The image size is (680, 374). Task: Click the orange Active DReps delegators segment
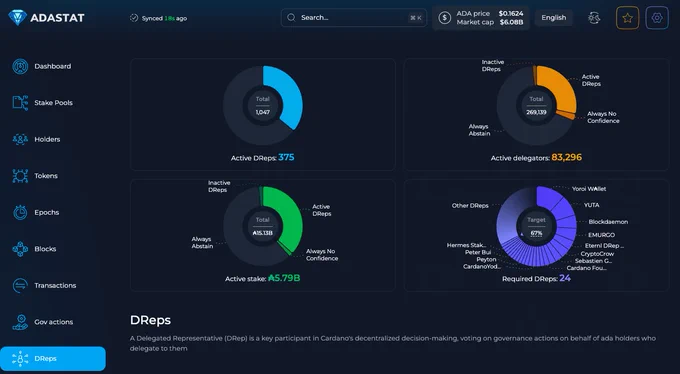click(x=562, y=89)
